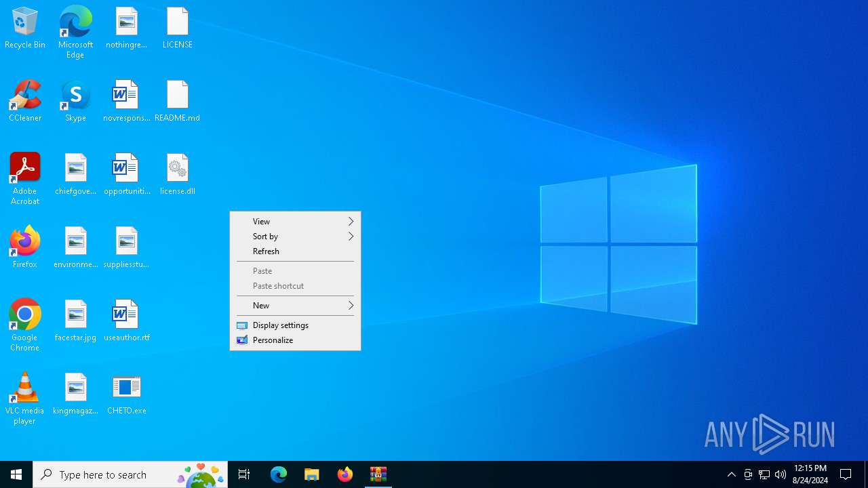Select the license.dll file icon
The width and height of the screenshot is (868, 488).
click(178, 175)
